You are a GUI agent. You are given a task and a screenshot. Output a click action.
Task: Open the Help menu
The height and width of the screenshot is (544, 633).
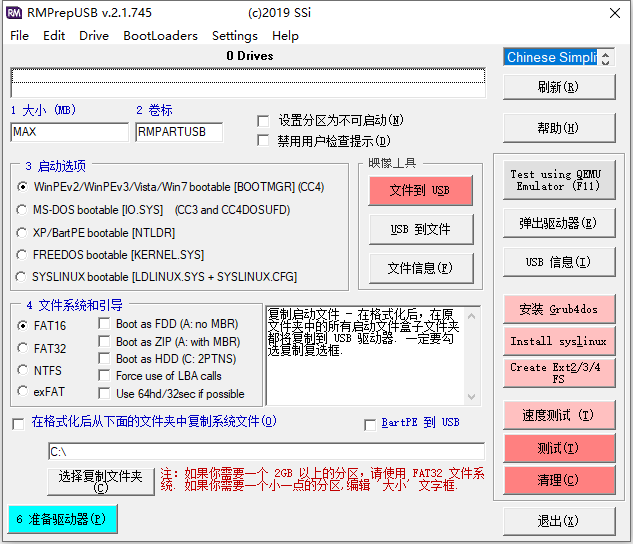pyautogui.click(x=285, y=36)
